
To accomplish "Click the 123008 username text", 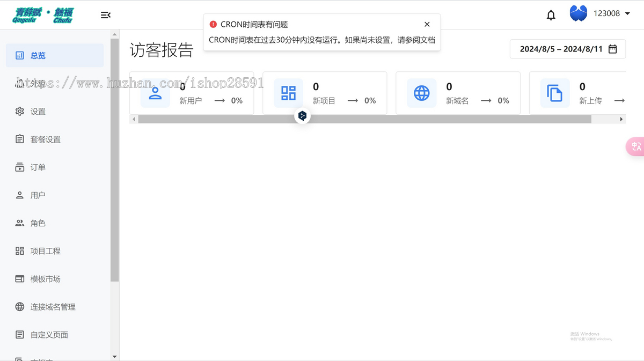I will pyautogui.click(x=606, y=13).
